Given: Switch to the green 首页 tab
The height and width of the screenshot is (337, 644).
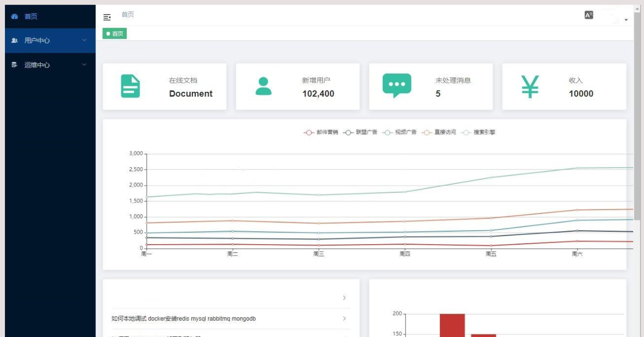Looking at the screenshot, I should click(115, 34).
